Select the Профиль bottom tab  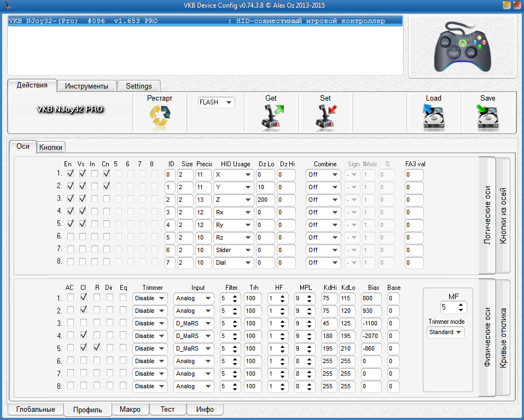88,410
